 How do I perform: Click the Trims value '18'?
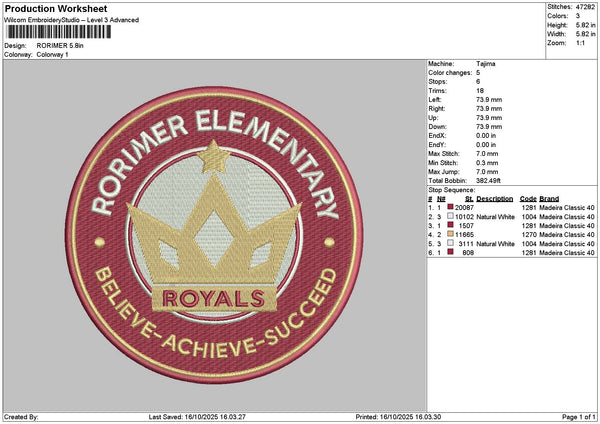coord(480,91)
